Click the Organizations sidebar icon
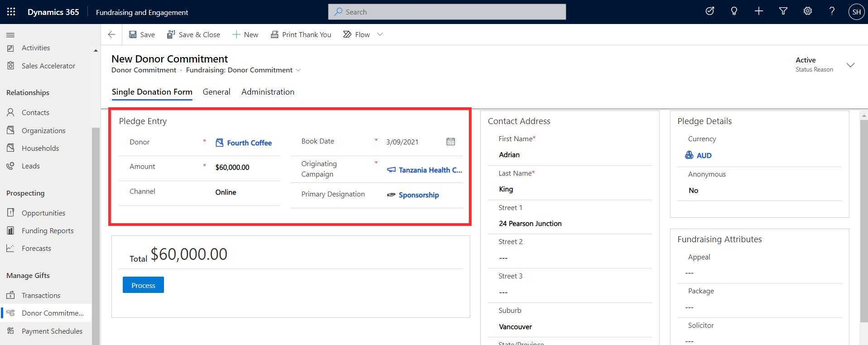Screen dimensions: 868x345 point(10,130)
